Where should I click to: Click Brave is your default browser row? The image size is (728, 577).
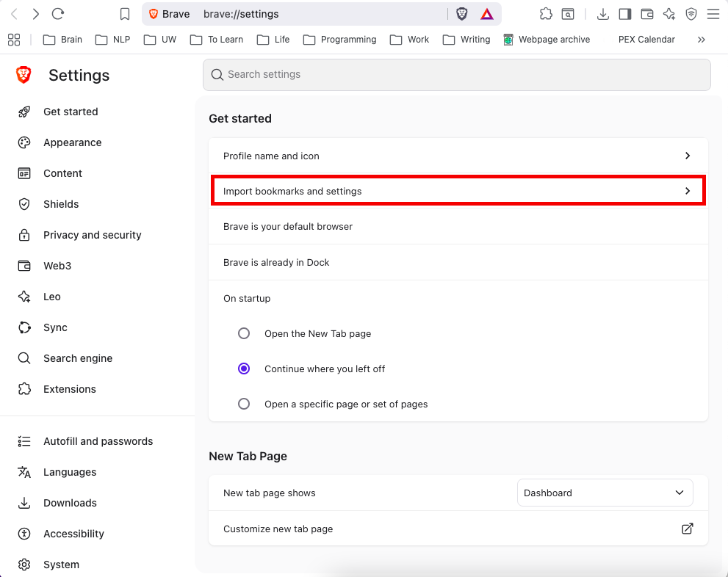click(458, 226)
